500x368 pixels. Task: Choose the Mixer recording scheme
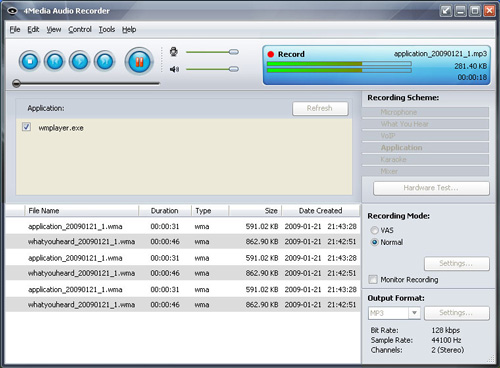pyautogui.click(x=425, y=171)
